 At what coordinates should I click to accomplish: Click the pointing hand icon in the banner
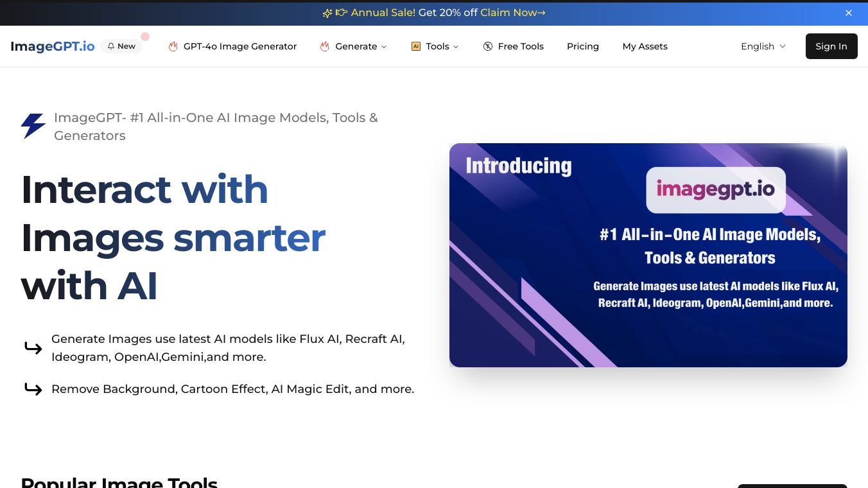click(x=342, y=13)
